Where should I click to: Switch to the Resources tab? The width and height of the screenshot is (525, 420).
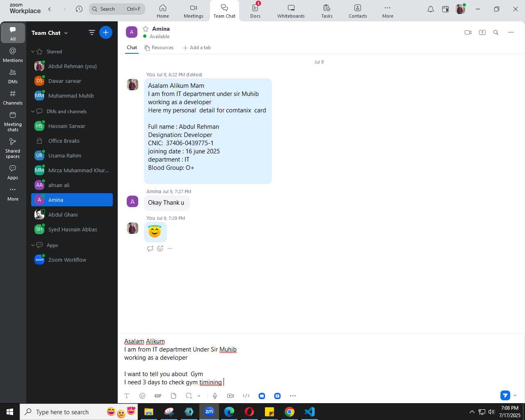pos(159,48)
